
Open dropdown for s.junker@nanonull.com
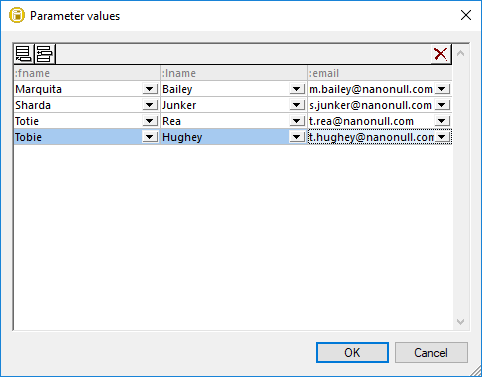click(442, 105)
